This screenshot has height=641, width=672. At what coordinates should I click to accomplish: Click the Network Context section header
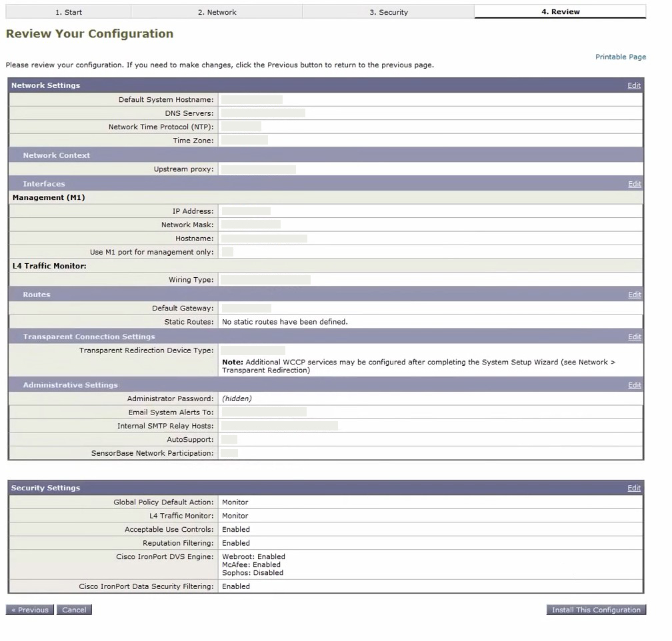[x=57, y=155]
